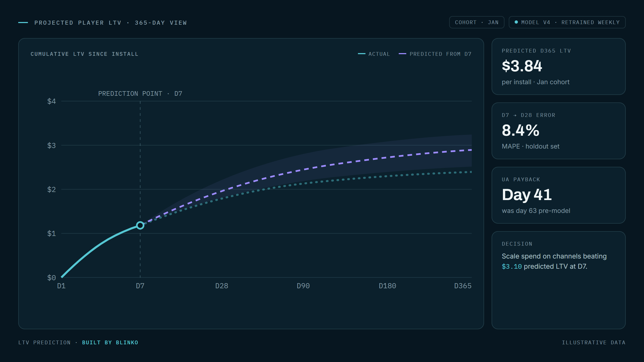Click the LTV PREDICTION footer text
This screenshot has height=362, width=644.
click(x=45, y=342)
